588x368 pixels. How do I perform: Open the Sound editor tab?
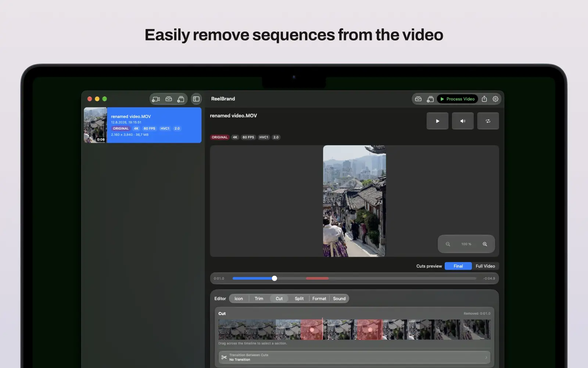(x=339, y=298)
